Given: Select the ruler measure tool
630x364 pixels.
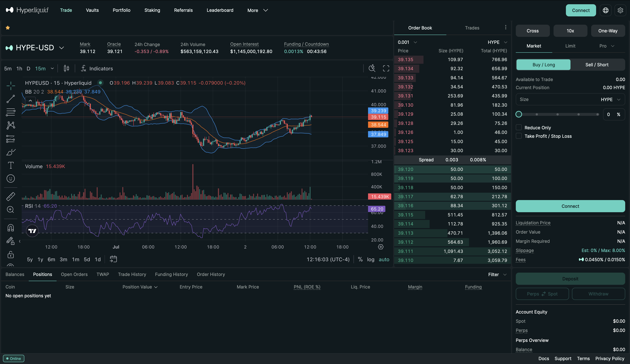Looking at the screenshot, I should (x=10, y=197).
